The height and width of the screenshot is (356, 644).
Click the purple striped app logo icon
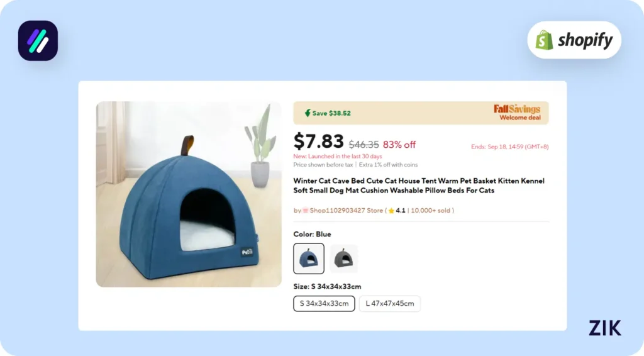click(38, 41)
